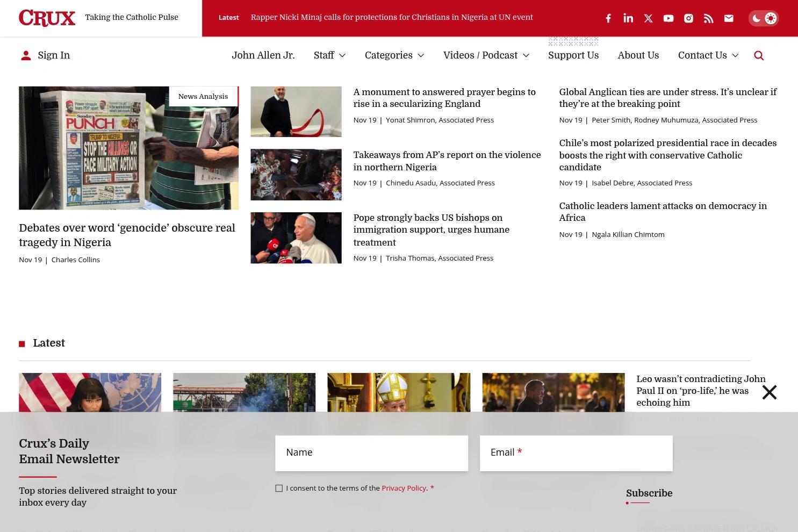
Task: Open the search magnifier icon
Action: (759, 55)
